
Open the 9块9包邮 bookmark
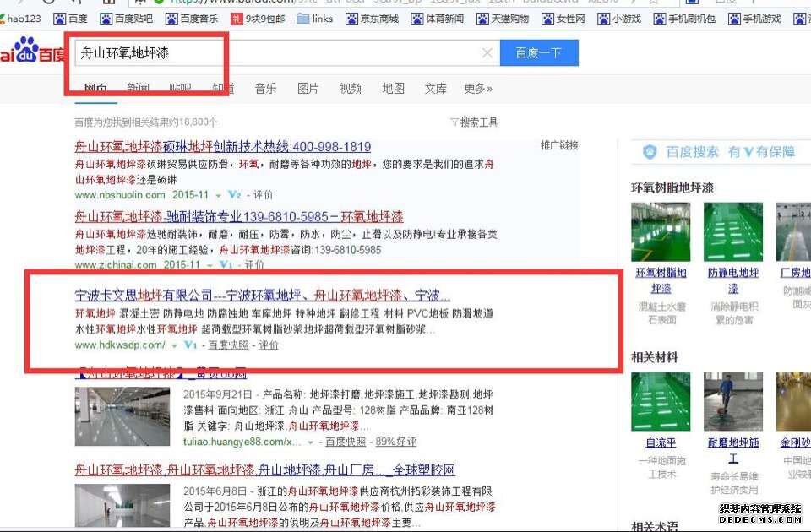pos(258,19)
